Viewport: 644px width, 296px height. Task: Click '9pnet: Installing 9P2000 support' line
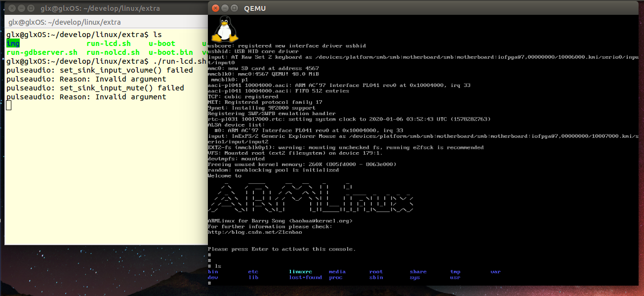coord(261,108)
